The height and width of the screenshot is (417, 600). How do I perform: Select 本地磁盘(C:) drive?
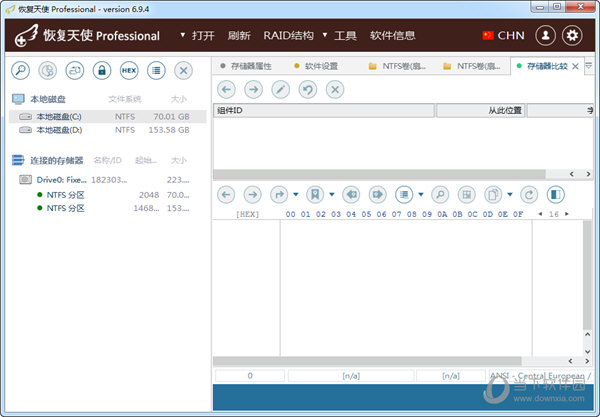coord(108,116)
